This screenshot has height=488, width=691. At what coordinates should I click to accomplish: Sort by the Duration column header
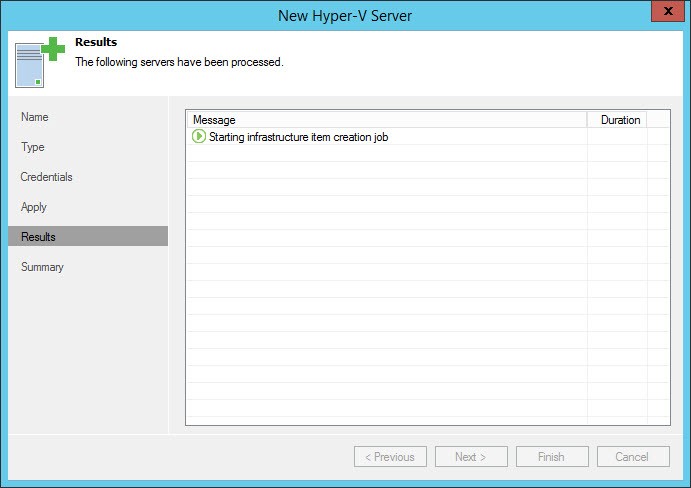(x=617, y=120)
